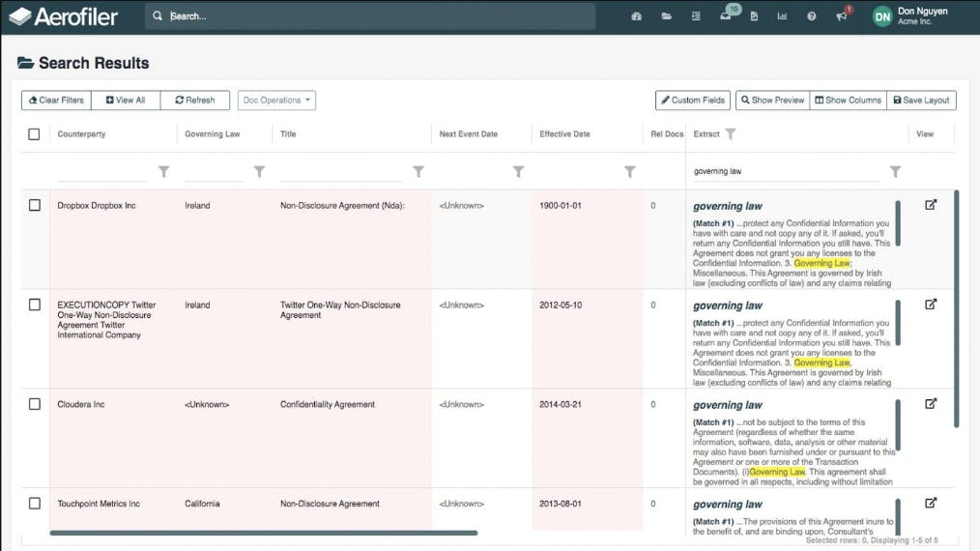Expand the Doc Operations dropdown
Image resolution: width=980 pixels, height=551 pixels.
point(276,101)
